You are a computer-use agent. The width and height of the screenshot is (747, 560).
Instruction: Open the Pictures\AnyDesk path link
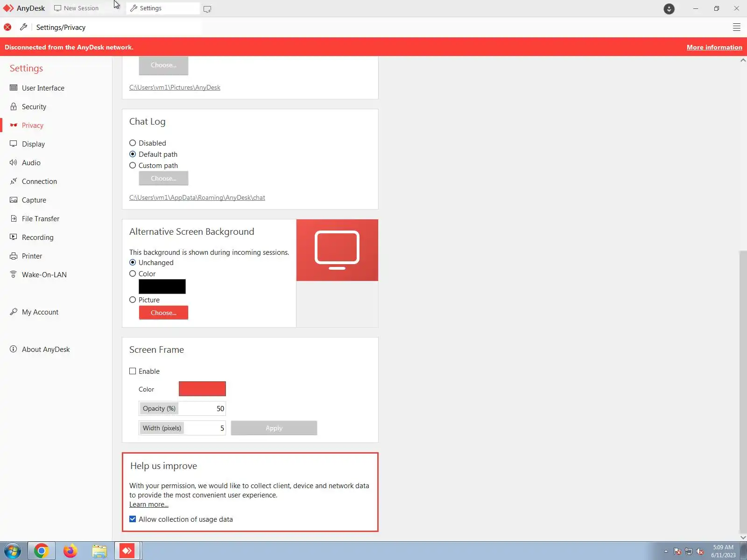[175, 87]
